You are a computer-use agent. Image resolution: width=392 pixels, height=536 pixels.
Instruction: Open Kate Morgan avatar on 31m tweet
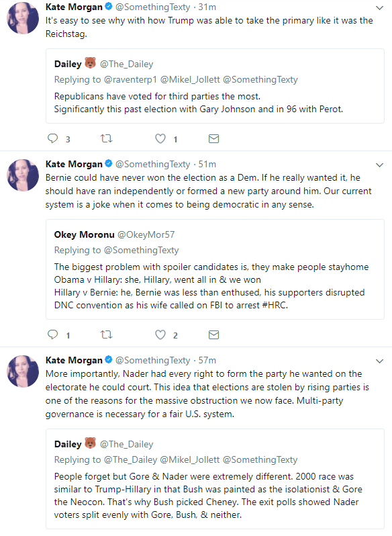(23, 17)
